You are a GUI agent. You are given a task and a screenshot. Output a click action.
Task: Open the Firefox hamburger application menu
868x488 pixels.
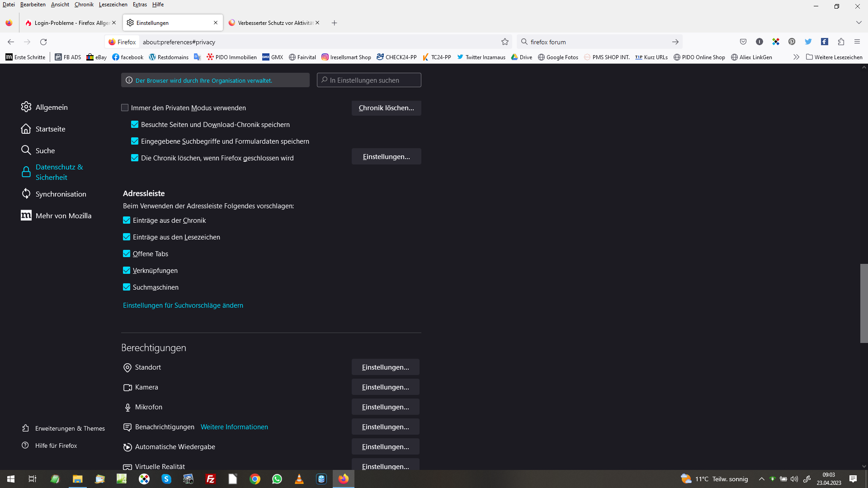(857, 42)
